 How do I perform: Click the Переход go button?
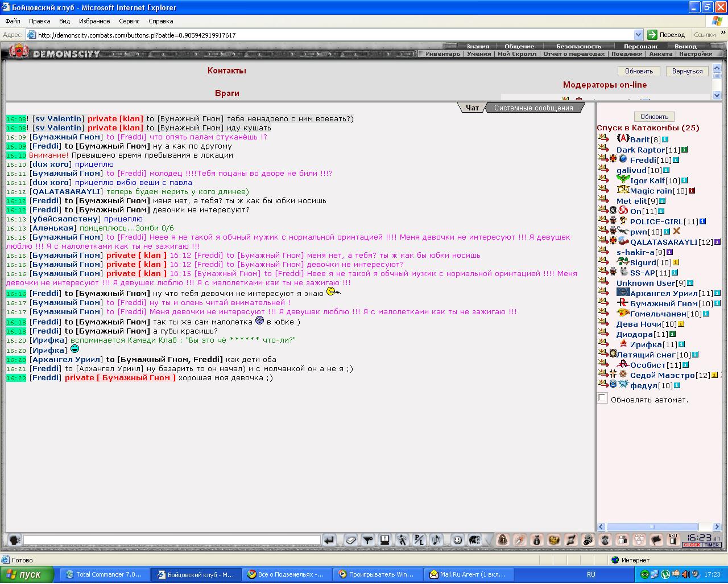[x=666, y=35]
